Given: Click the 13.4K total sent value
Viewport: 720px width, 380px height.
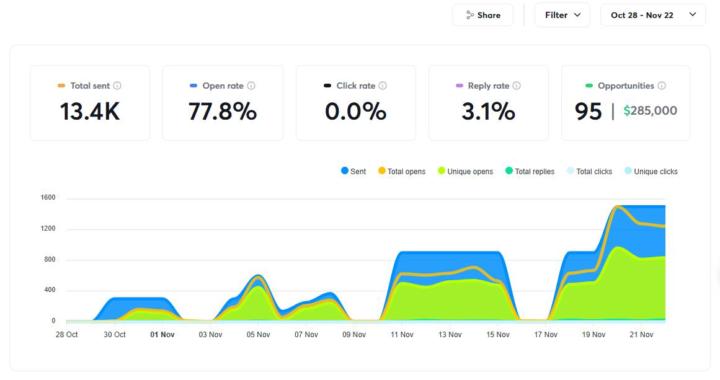Looking at the screenshot, I should 90,112.
